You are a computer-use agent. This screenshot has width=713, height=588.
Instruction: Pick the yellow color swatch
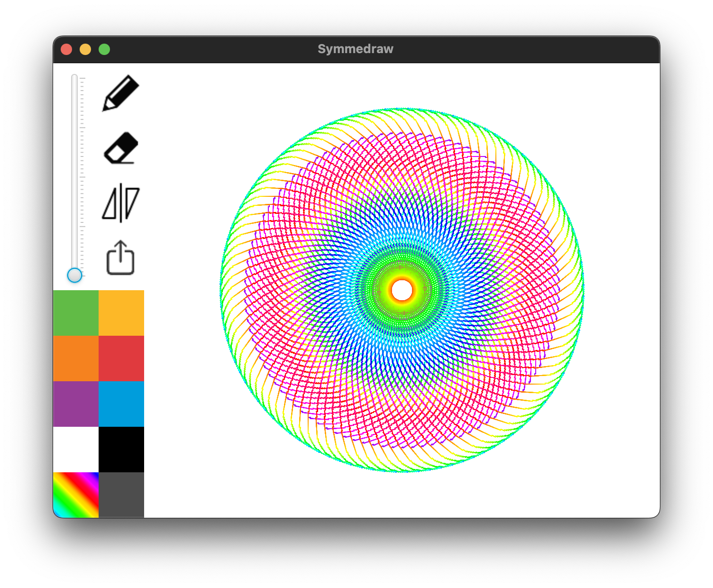tap(121, 313)
